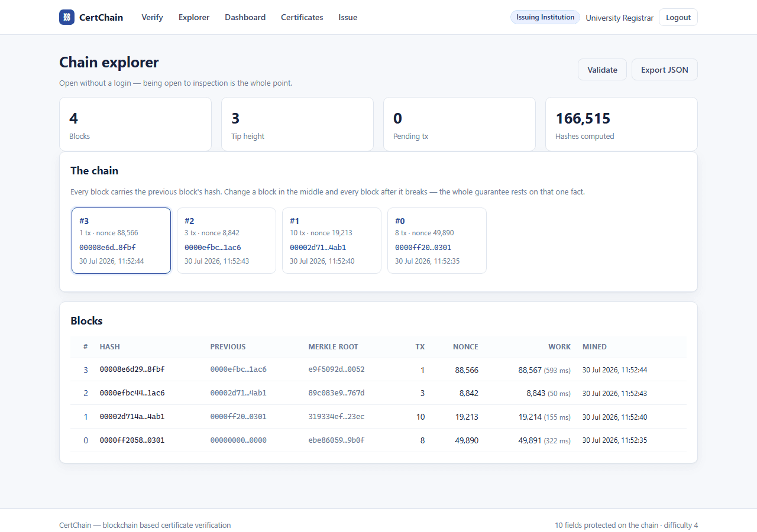Screen dimensions: 757x532
Task: Click the TX column header
Action: (420, 347)
